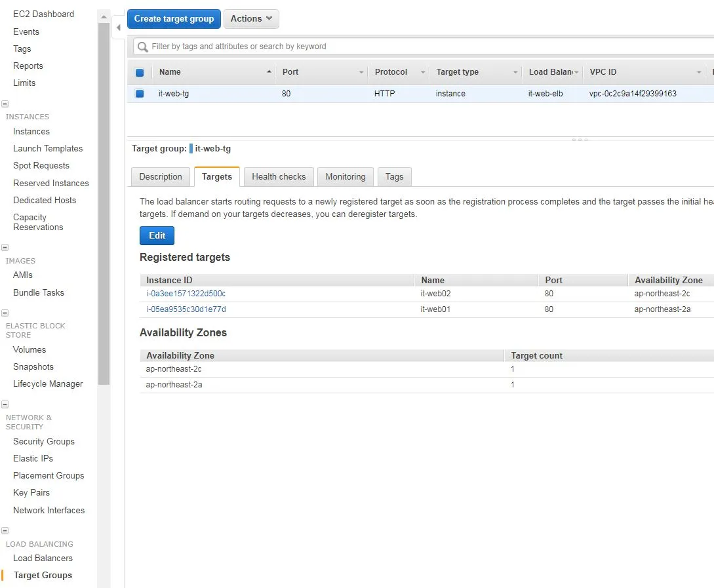714x588 pixels.
Task: Open Lifecycle Manager
Action: coord(48,384)
